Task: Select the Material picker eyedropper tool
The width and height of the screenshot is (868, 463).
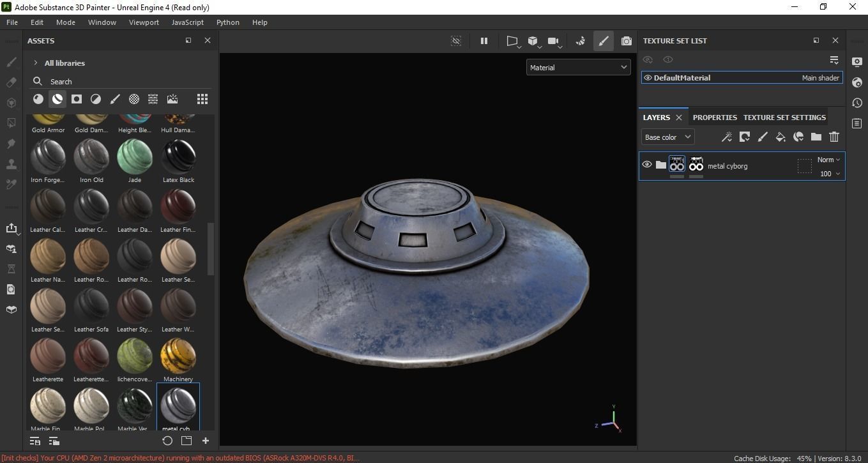Action: [x=11, y=184]
